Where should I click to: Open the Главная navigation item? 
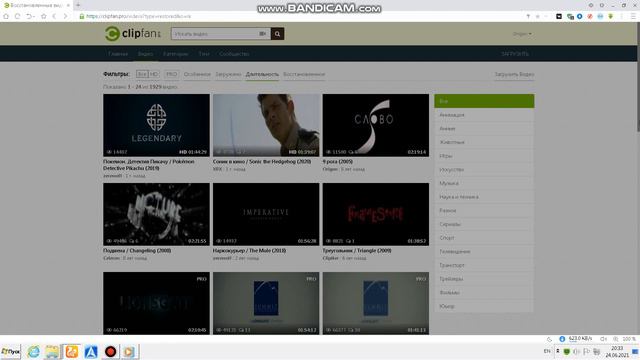click(x=118, y=54)
